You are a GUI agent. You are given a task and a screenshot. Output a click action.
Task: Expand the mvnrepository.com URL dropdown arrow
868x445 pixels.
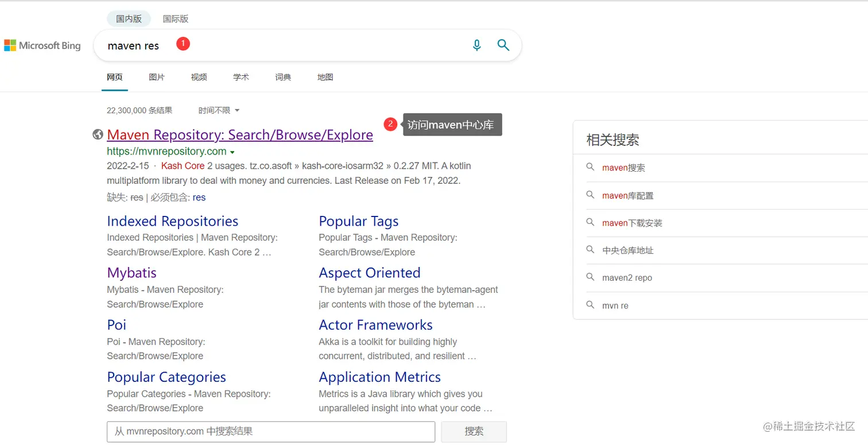(232, 152)
